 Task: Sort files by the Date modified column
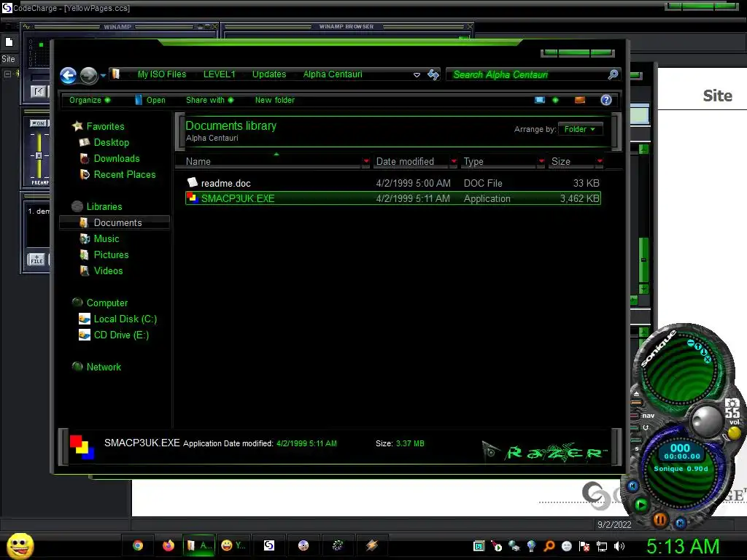[405, 161]
